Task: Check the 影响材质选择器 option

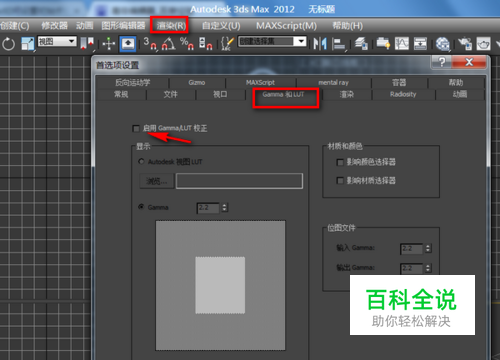Action: 340,181
